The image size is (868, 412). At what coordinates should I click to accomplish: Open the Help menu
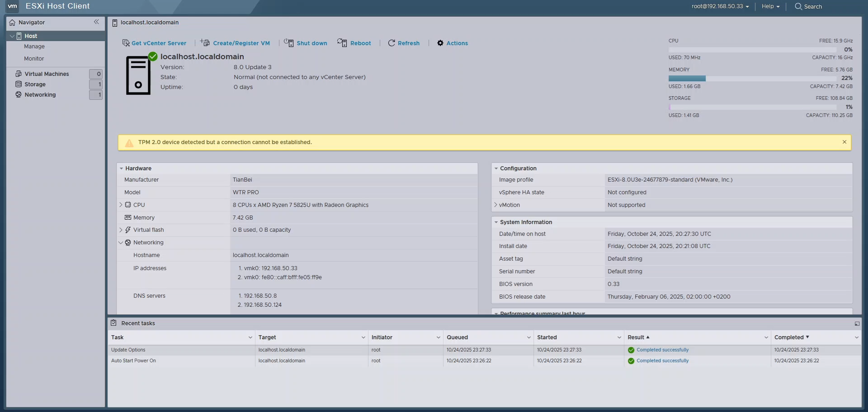coord(770,6)
